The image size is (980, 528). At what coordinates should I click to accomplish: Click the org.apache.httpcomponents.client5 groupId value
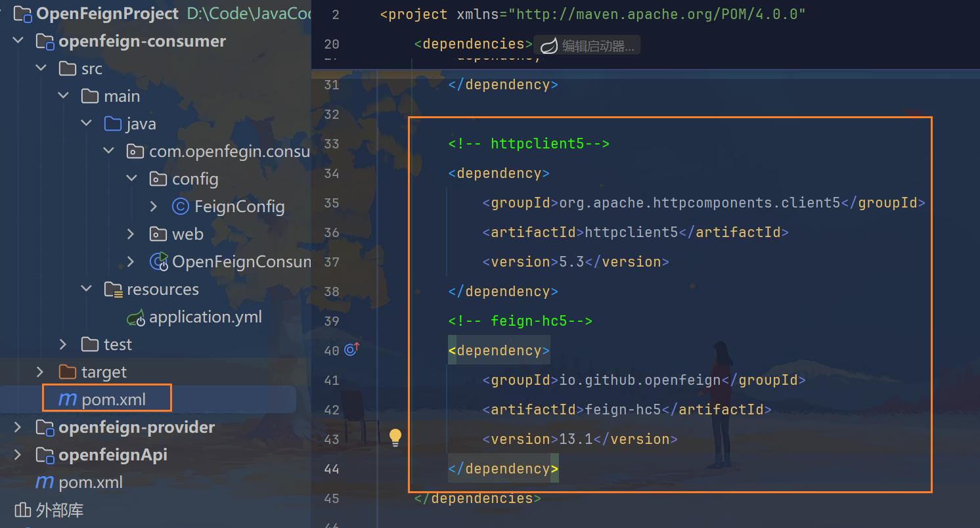point(700,203)
